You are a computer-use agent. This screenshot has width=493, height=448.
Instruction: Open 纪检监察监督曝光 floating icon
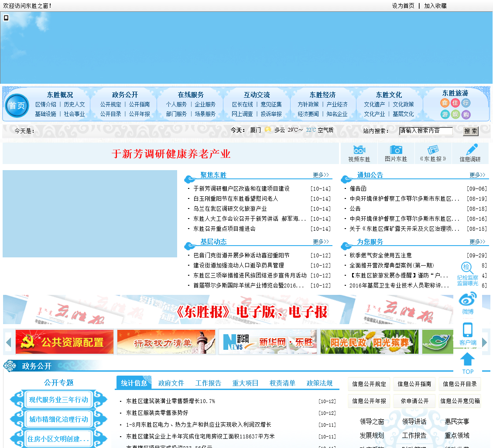[468, 274]
